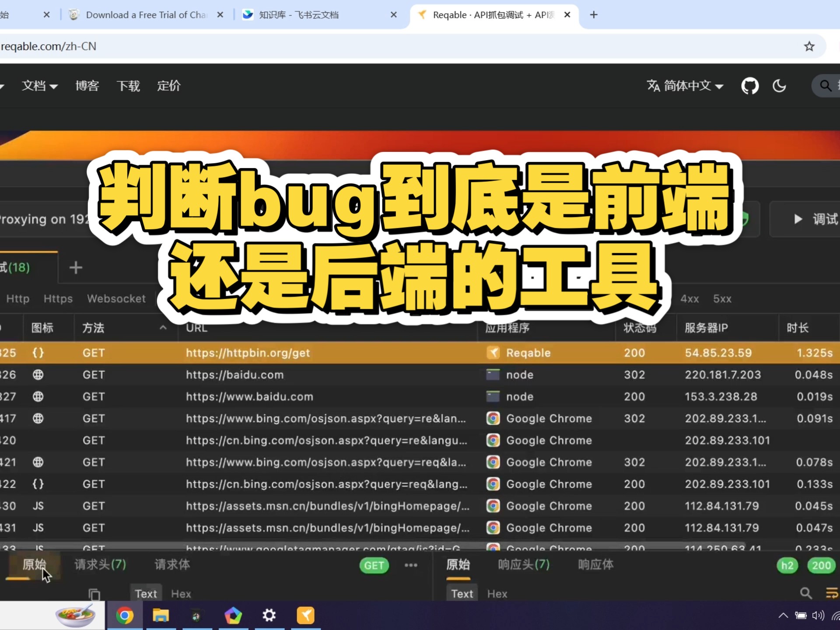
Task: Open the 下载 link
Action: point(128,86)
